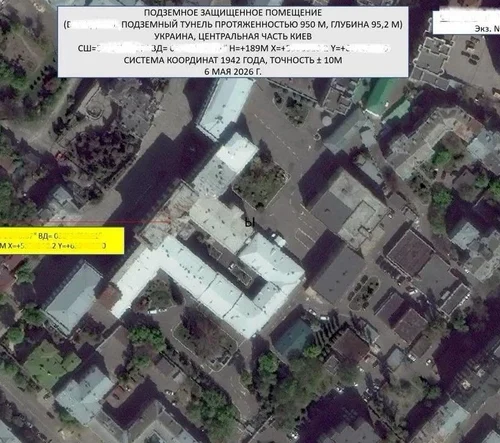Click the elevation value "H=+189M"
Screen dimensions: 500x443
tap(249, 48)
